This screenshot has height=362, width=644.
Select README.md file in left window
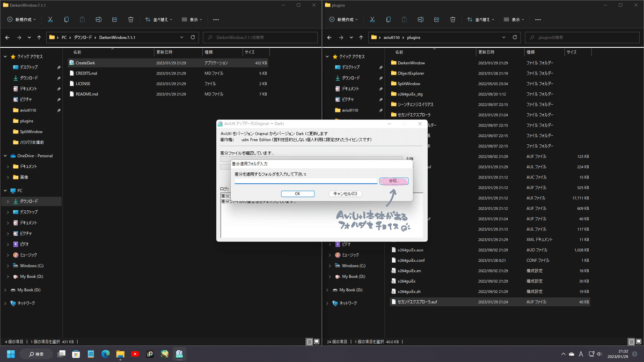168,94
